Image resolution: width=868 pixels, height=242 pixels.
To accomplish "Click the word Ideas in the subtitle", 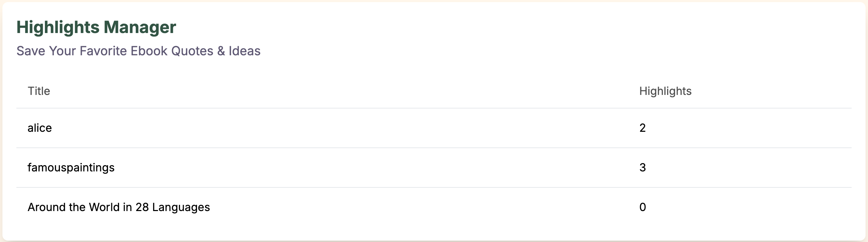I will (244, 51).
